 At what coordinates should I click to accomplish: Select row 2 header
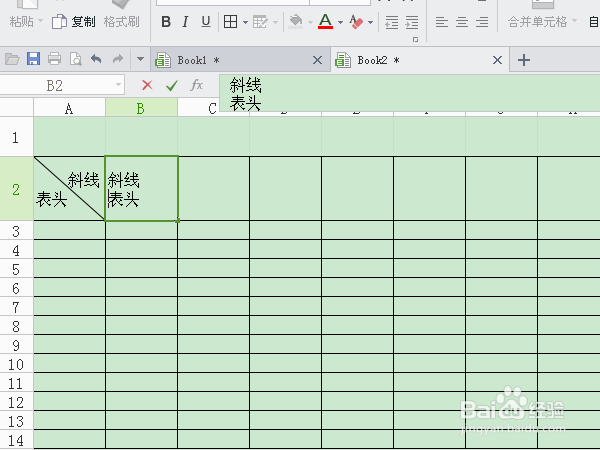(16, 189)
